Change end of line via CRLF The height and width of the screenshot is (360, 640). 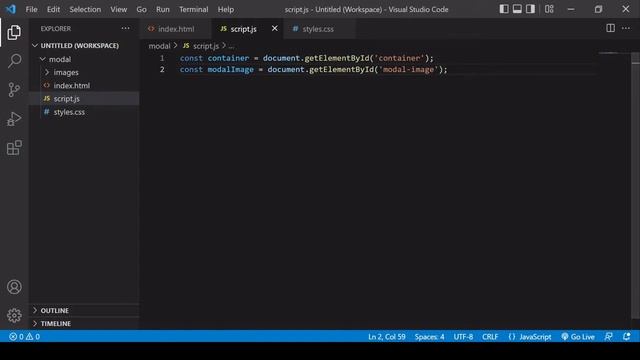pos(490,337)
